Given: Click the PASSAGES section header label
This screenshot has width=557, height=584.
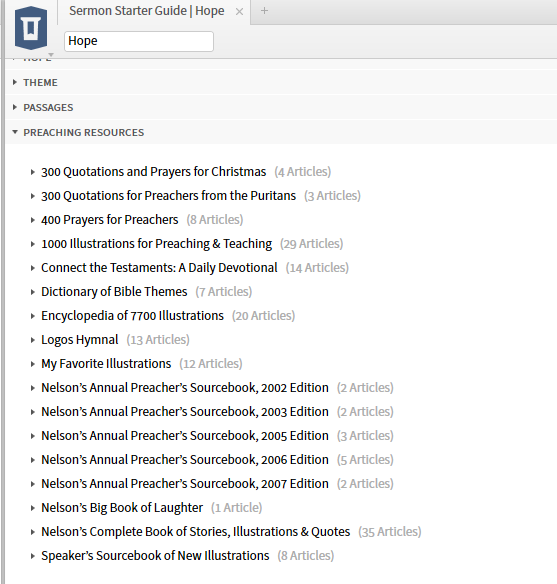Looking at the screenshot, I should click(48, 108).
